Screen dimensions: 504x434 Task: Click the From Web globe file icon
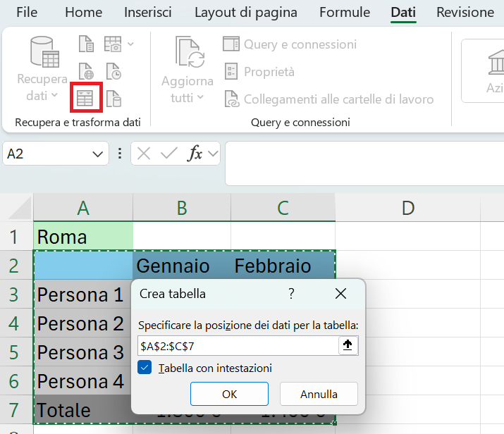click(x=86, y=71)
